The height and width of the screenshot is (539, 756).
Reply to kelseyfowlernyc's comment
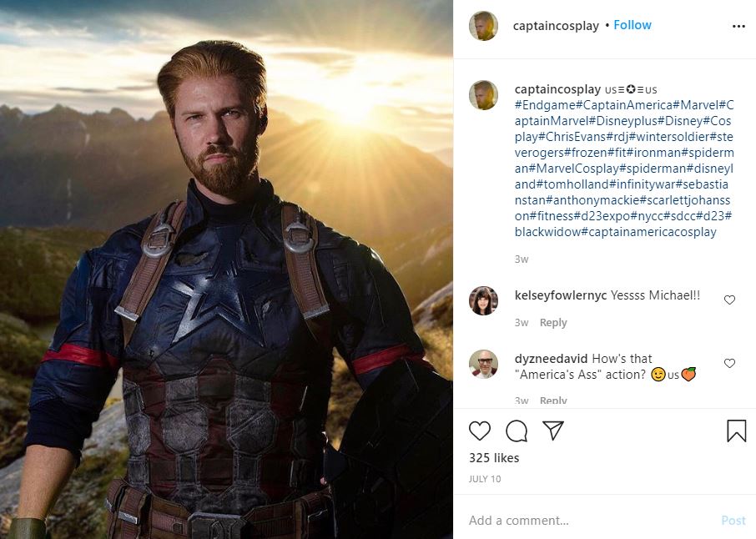[552, 323]
